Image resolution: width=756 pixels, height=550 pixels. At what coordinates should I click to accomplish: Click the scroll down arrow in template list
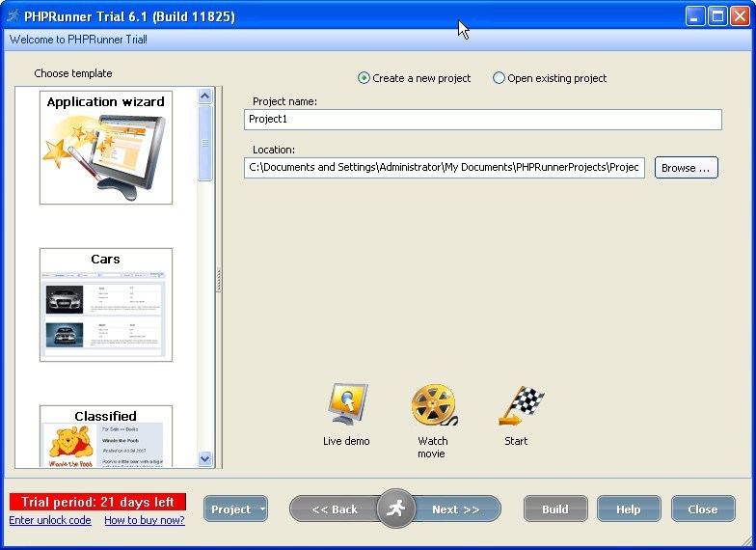204,458
